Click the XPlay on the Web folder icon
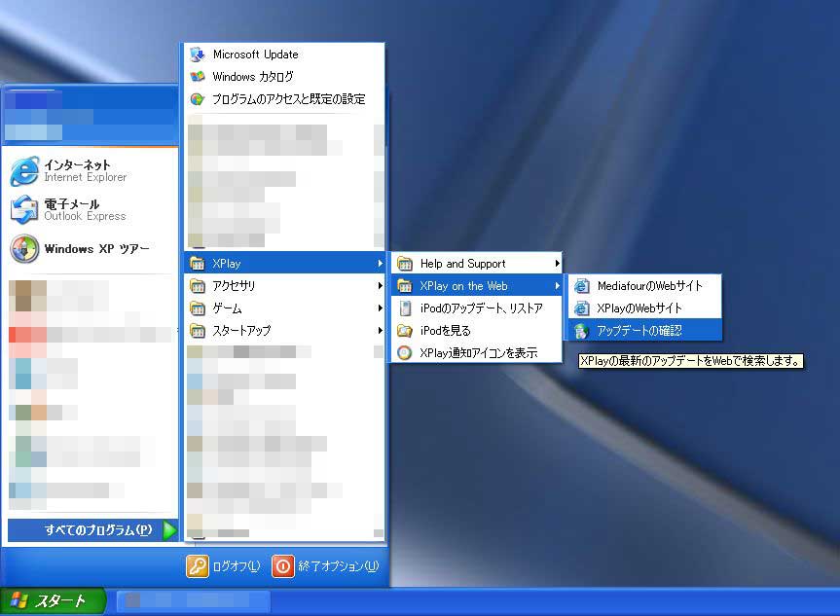Viewport: 840px width, 616px height. (405, 286)
